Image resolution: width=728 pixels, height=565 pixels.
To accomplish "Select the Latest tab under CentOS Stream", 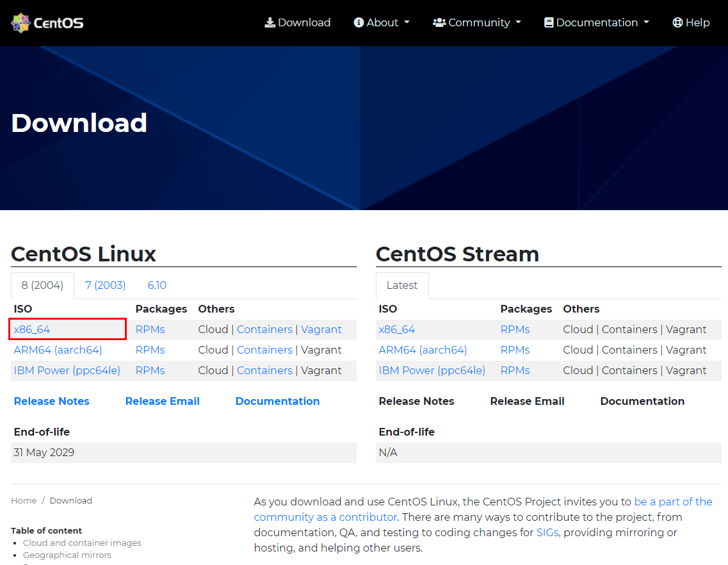I will pos(402,285).
